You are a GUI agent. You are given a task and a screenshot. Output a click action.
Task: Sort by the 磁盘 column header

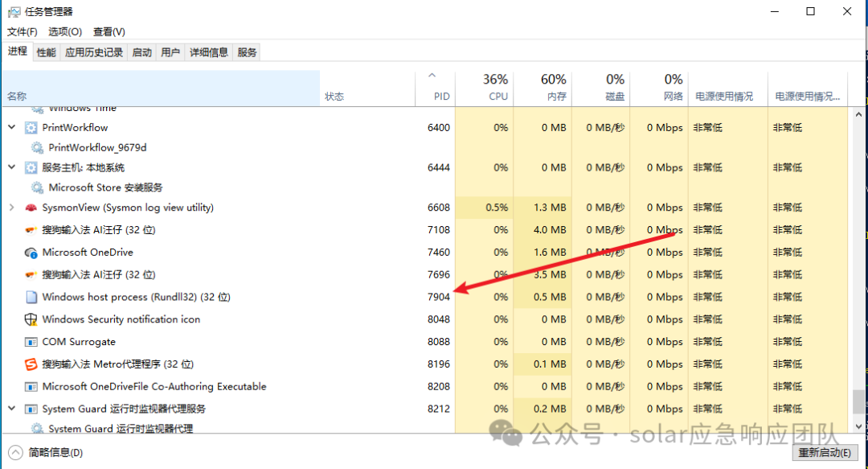point(600,88)
